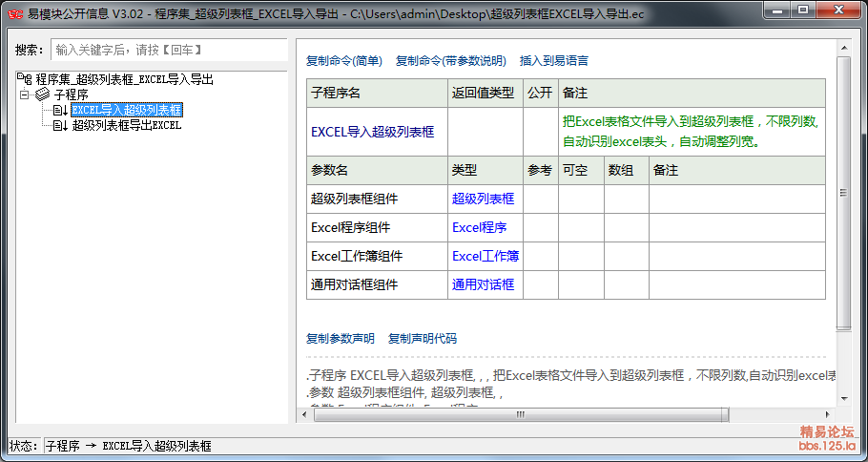Image resolution: width=868 pixels, height=462 pixels.
Task: Click the 程序集 root node icon
Action: [25, 79]
